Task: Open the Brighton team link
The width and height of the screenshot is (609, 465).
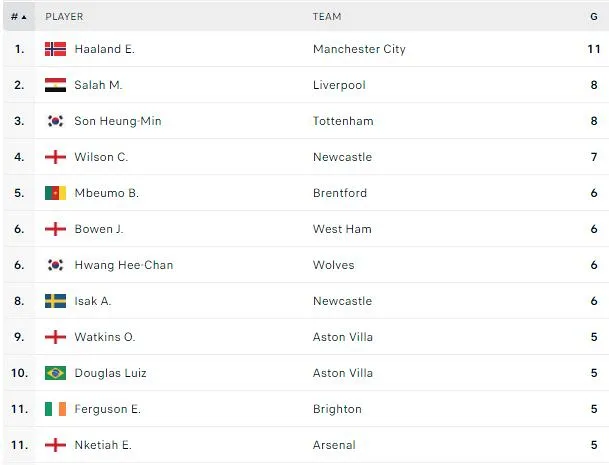Action: point(337,409)
